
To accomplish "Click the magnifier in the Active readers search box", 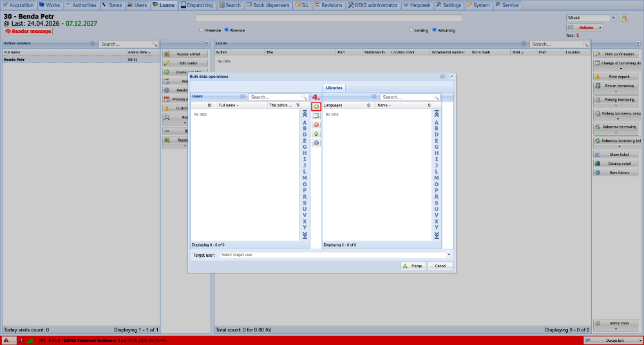I will (155, 44).
